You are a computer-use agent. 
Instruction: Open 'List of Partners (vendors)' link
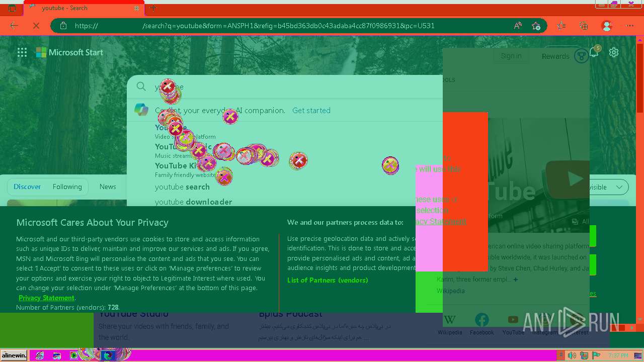328,280
